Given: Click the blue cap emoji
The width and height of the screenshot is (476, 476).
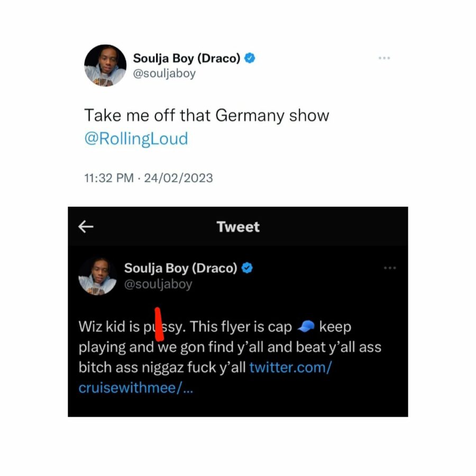Looking at the screenshot, I should [306, 326].
